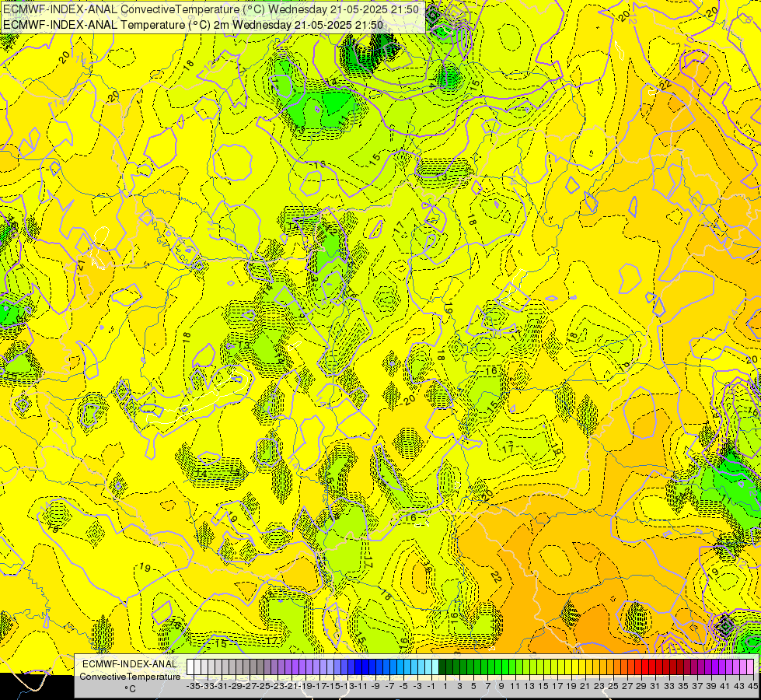
Task: Click the ConvectiveTemperature title line at top
Action: pyautogui.click(x=212, y=9)
